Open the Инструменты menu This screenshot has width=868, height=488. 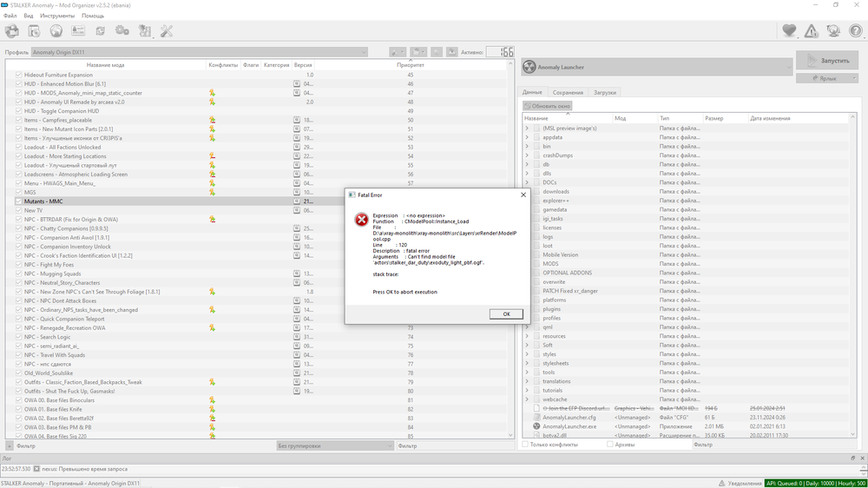pos(57,16)
